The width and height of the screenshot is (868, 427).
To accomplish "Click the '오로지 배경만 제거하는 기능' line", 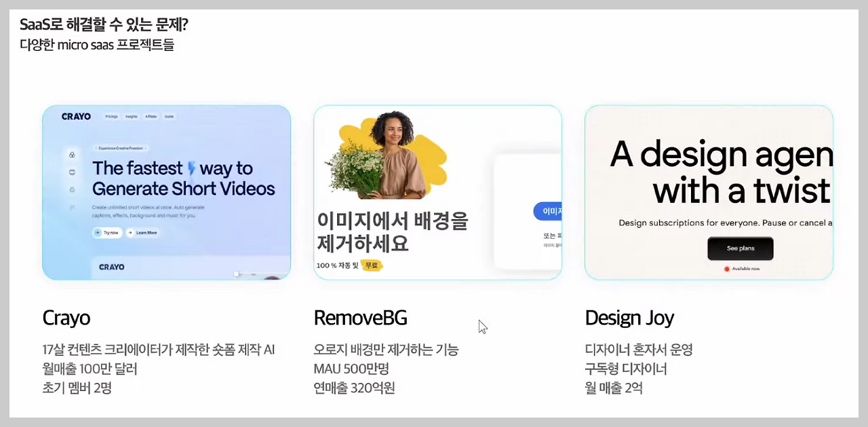I will tap(387, 350).
